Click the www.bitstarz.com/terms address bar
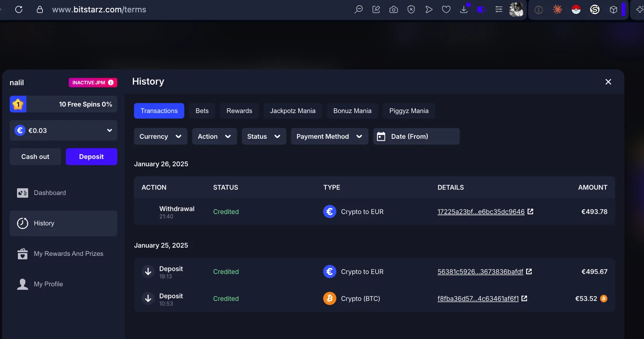Viewport: 644px width, 339px height. (x=99, y=9)
